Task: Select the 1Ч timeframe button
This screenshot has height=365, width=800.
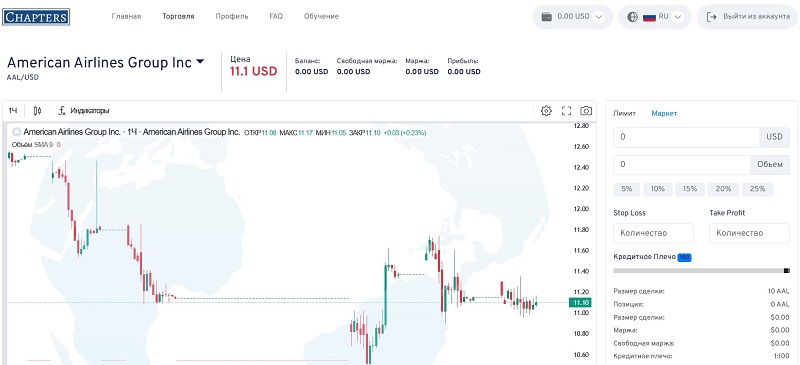Action: [x=13, y=111]
